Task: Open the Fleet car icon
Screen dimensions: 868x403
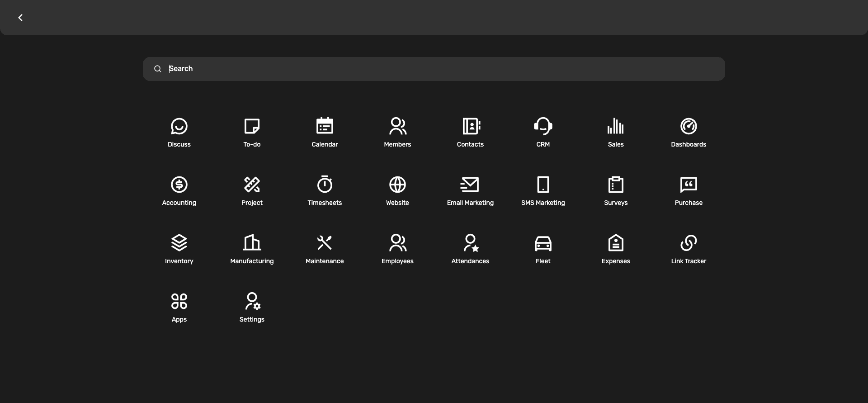Action: tap(543, 243)
